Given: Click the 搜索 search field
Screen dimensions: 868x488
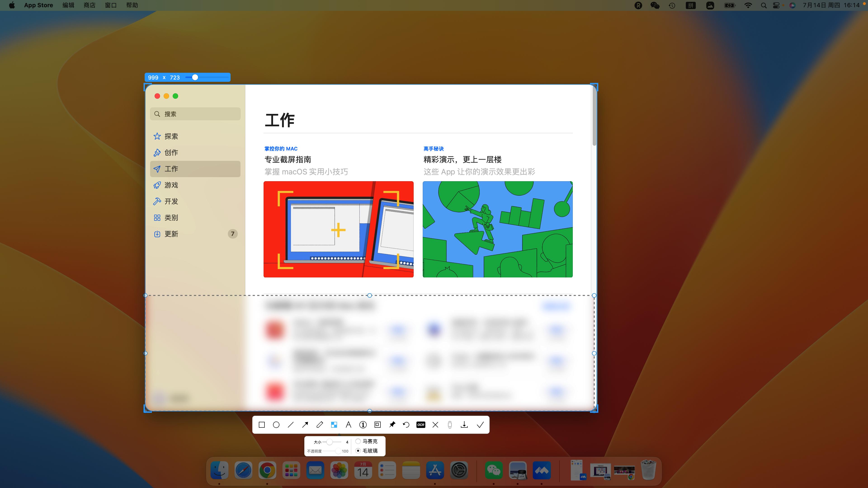Looking at the screenshot, I should pyautogui.click(x=195, y=114).
